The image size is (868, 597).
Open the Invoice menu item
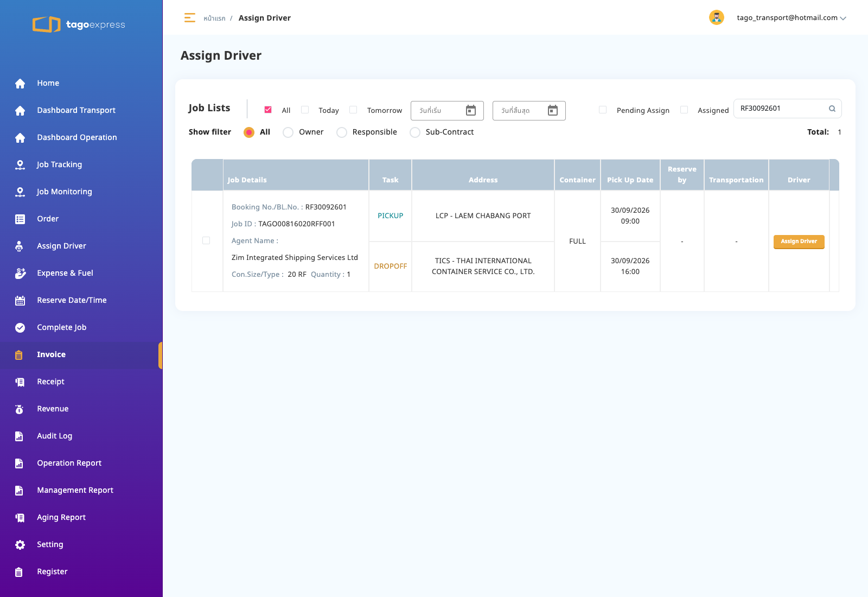[81, 354]
